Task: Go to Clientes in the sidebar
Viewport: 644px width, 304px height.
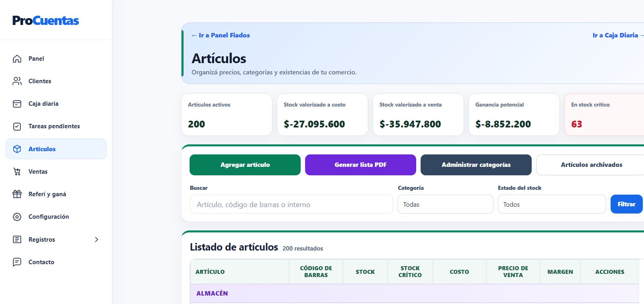Action: 56,81
